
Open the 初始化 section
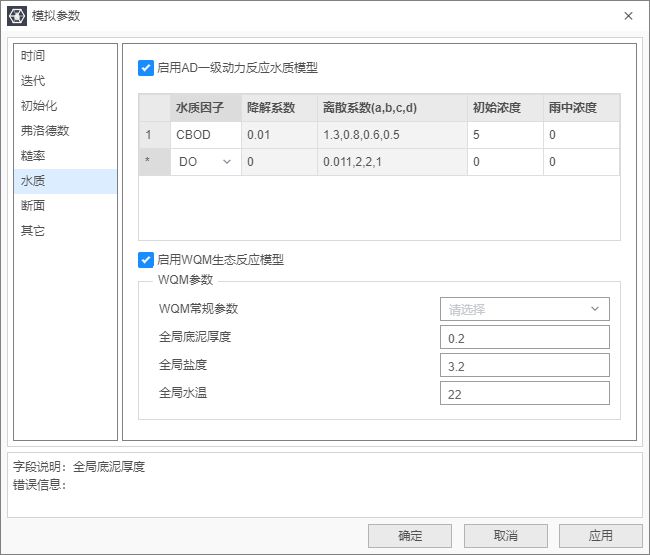pyautogui.click(x=39, y=106)
